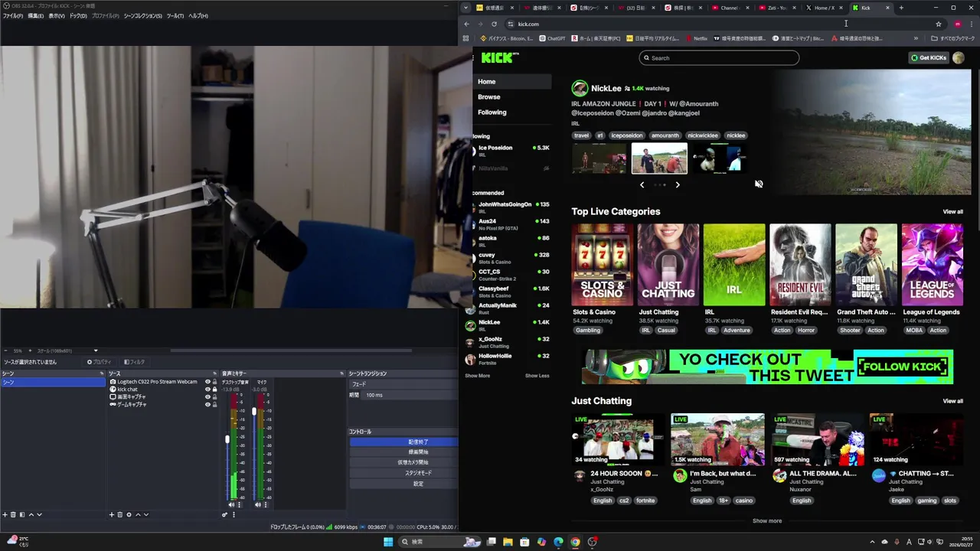Switch to the Home / X browser tab
The height and width of the screenshot is (551, 980).
[x=824, y=8]
